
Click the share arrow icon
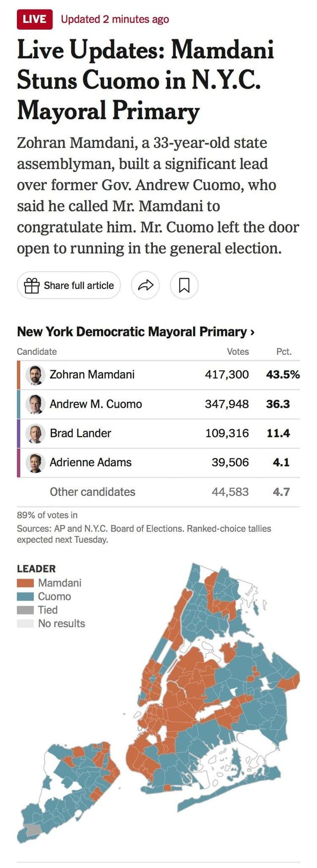[146, 286]
